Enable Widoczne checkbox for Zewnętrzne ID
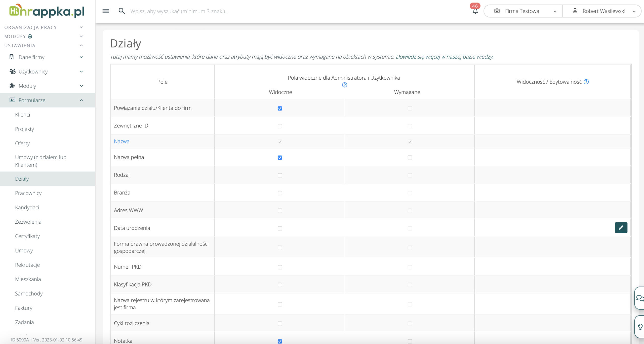The width and height of the screenshot is (644, 344). pyautogui.click(x=280, y=126)
